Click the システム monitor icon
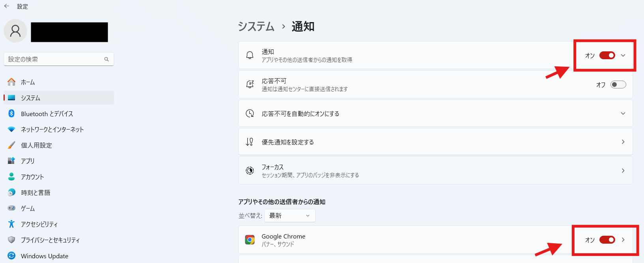 pyautogui.click(x=11, y=98)
